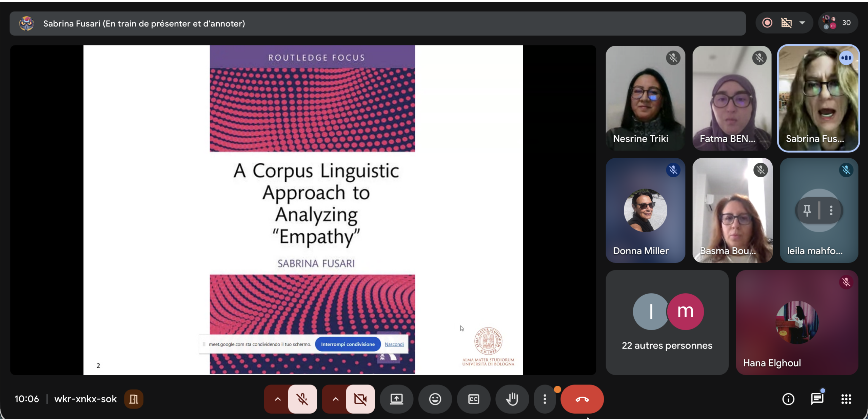Toggle the microphone mute button

(302, 399)
